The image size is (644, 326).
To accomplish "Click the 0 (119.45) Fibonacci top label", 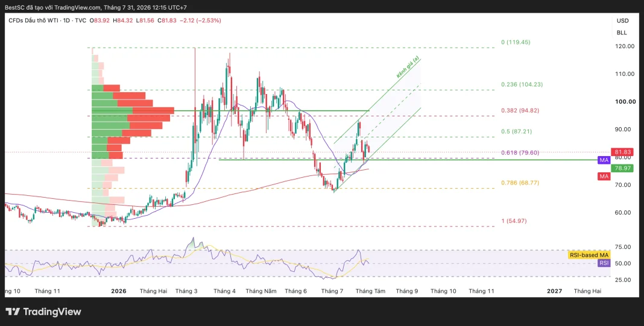I will coord(519,42).
